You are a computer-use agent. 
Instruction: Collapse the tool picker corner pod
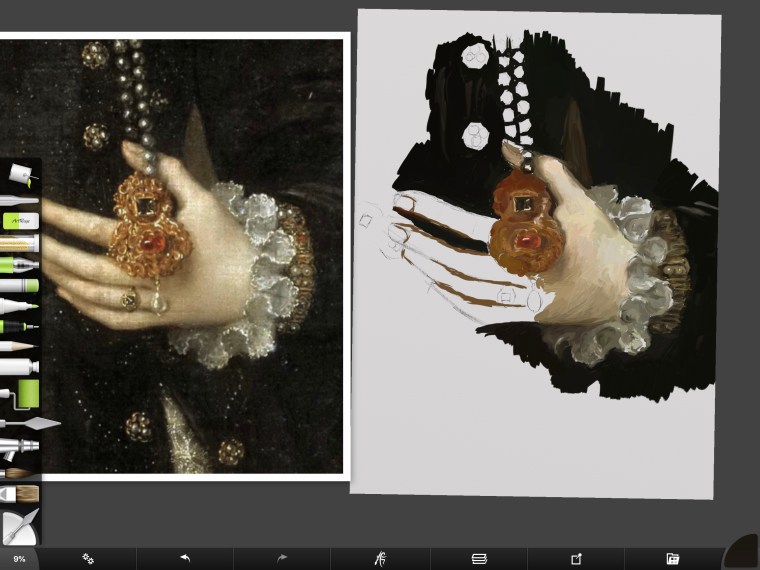tap(18, 528)
